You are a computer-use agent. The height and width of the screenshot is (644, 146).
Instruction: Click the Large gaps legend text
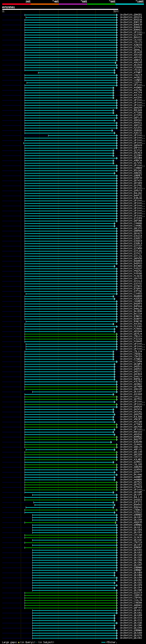click(28, 642)
